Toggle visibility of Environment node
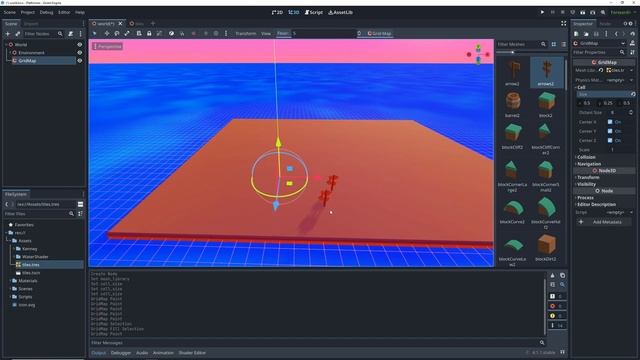This screenshot has height=360, width=640. [x=80, y=53]
